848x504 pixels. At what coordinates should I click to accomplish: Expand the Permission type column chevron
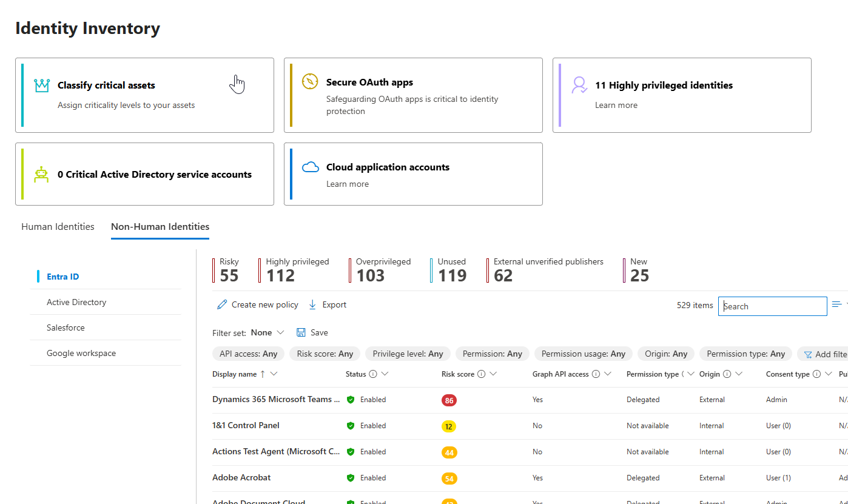[690, 374]
